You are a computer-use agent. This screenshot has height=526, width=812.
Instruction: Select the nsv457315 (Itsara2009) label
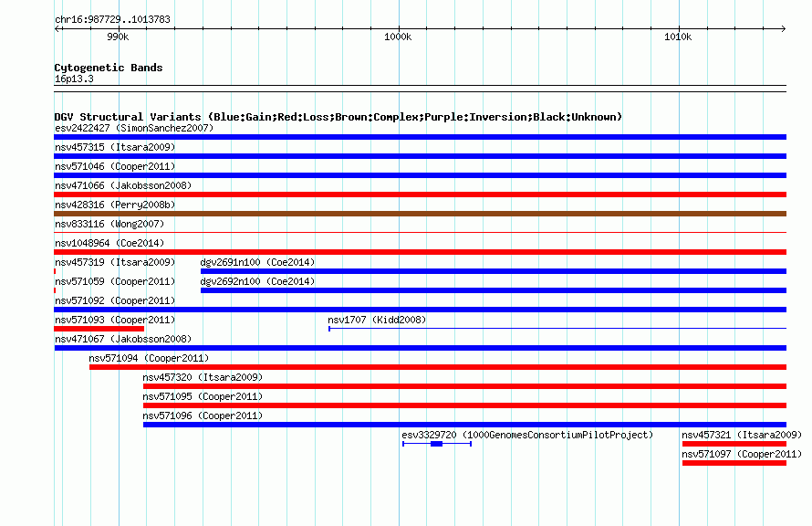coord(115,147)
